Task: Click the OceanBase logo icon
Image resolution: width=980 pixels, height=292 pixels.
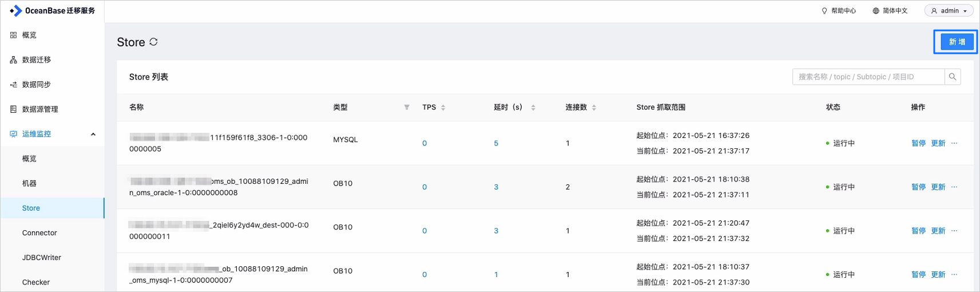Action: pos(15,11)
